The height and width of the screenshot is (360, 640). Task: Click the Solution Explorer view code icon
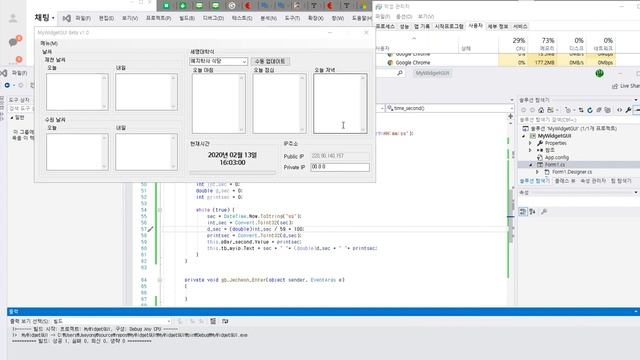619,110
